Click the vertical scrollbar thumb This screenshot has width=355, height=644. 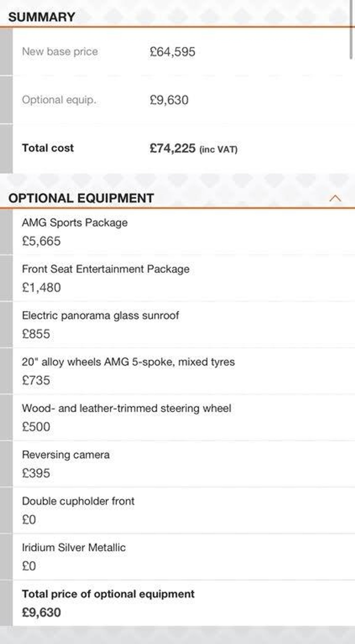tap(351, 30)
